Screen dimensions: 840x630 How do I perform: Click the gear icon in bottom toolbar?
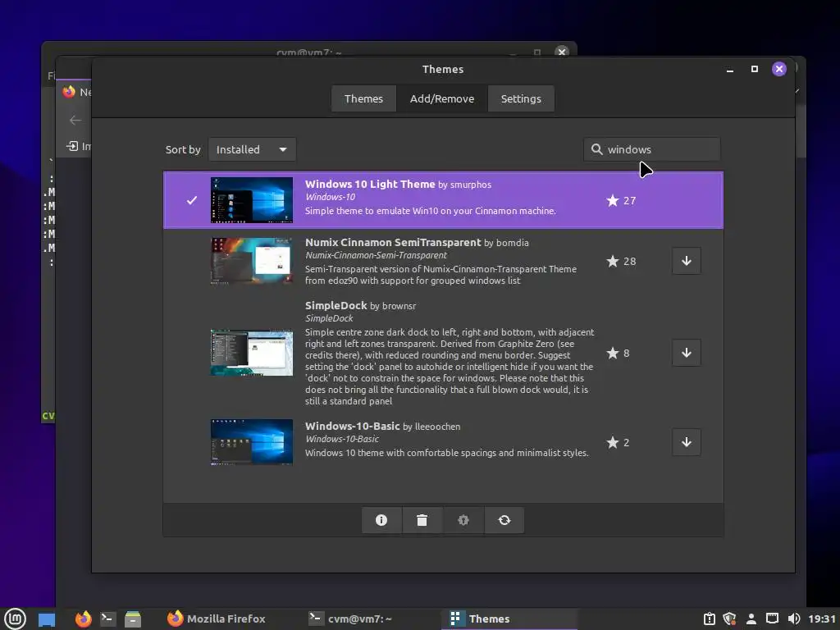(x=463, y=519)
